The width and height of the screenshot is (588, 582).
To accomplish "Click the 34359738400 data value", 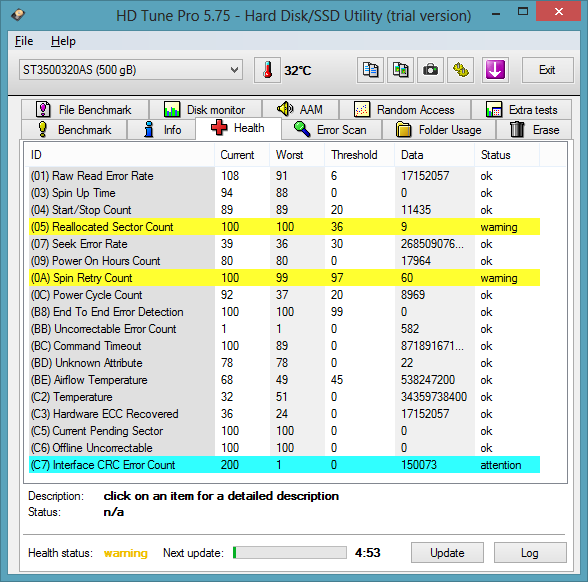I will pyautogui.click(x=434, y=397).
